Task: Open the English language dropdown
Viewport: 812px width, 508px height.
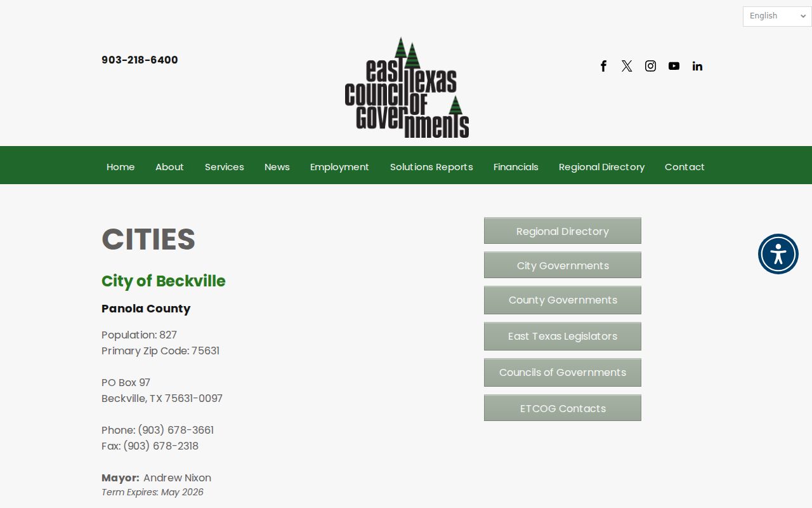Action: click(x=777, y=16)
